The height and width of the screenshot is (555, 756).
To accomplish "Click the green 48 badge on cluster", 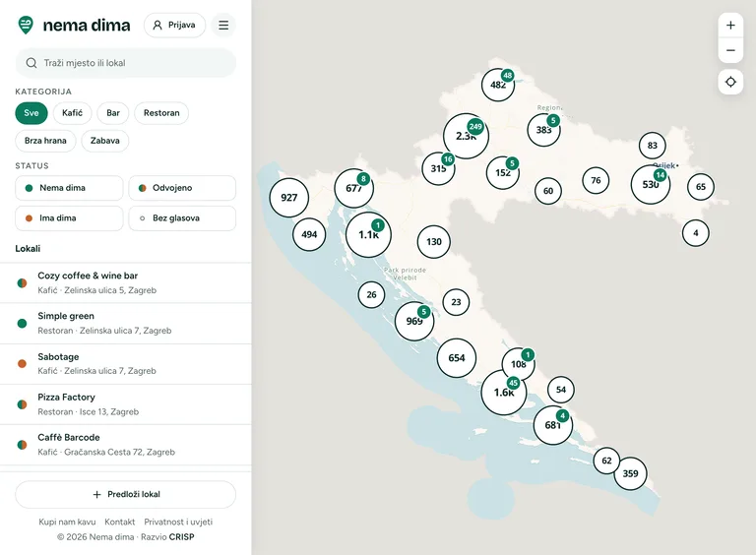I will click(507, 75).
